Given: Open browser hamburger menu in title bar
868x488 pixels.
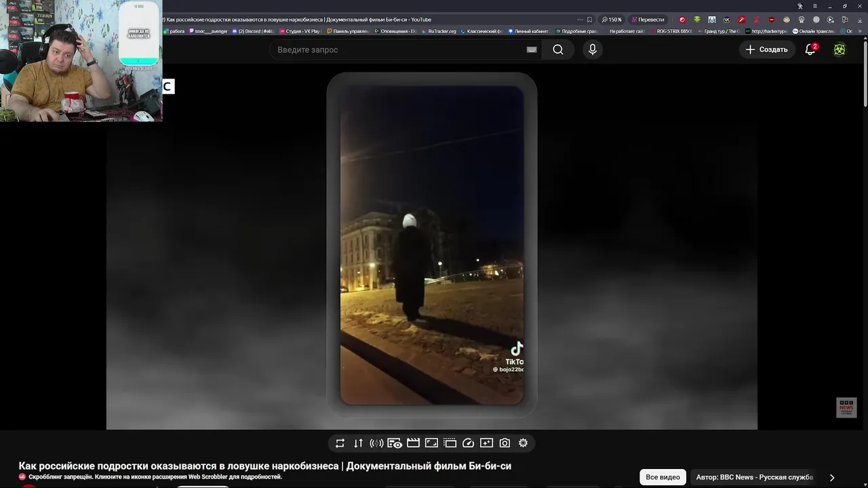Looking at the screenshot, I should 815,6.
